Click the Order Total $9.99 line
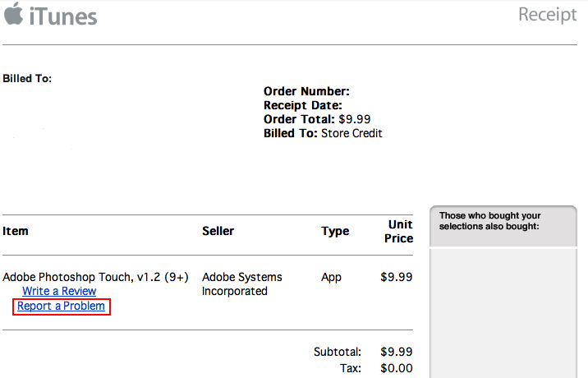Image resolution: width=588 pixels, height=378 pixels. click(318, 120)
